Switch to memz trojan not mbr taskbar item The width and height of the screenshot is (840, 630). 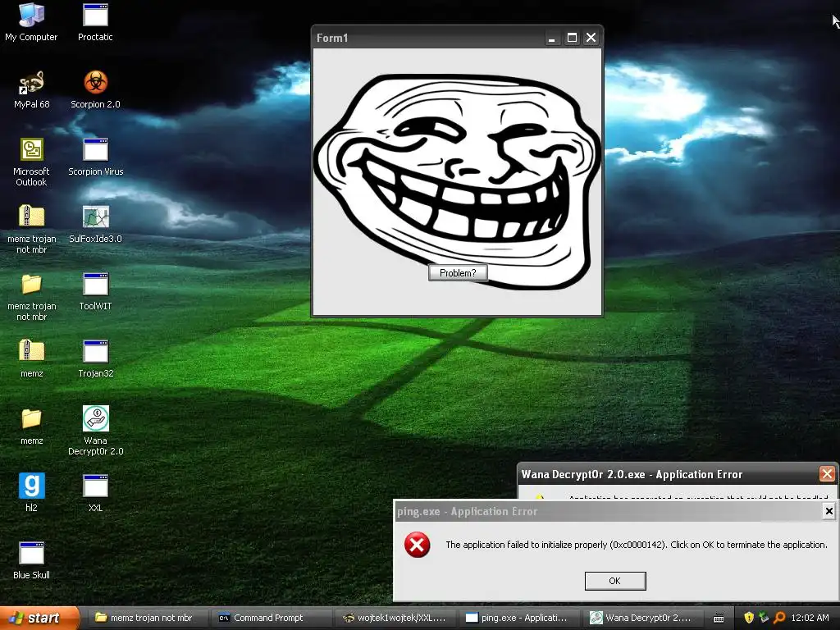148,618
